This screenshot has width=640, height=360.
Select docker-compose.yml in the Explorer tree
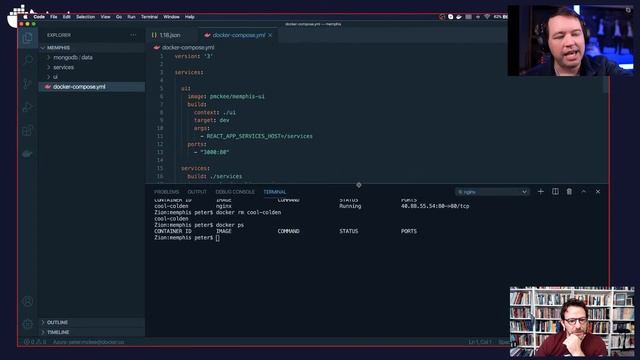point(79,87)
